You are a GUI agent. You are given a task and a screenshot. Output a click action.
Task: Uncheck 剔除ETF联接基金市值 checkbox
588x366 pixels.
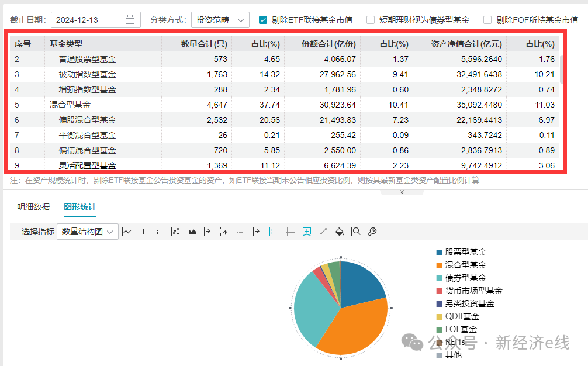(x=263, y=20)
